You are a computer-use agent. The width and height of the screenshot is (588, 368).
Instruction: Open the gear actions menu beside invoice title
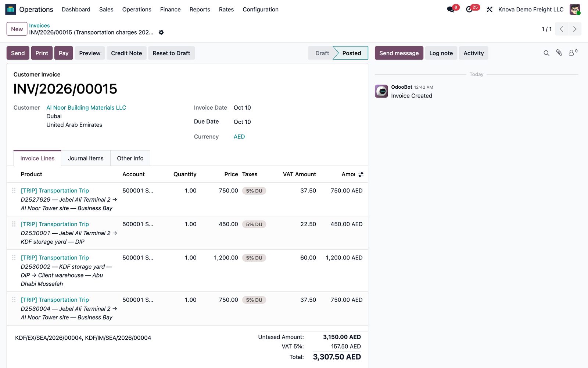(x=161, y=32)
